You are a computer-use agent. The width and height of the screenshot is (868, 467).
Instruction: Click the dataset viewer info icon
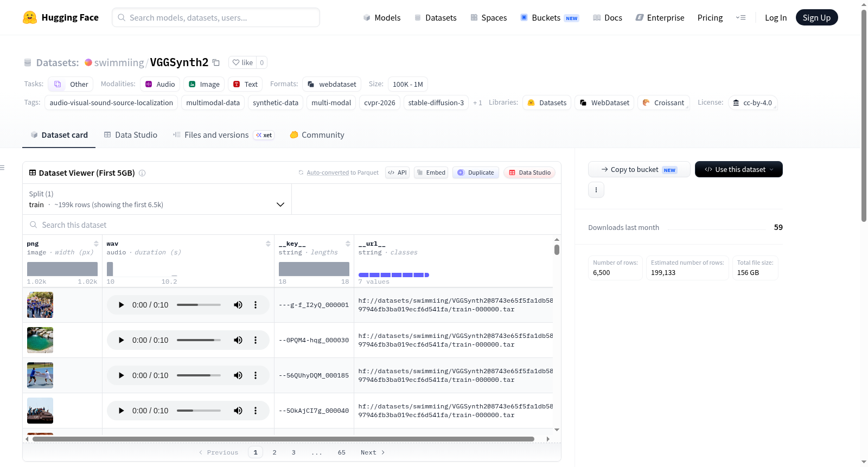click(x=142, y=173)
